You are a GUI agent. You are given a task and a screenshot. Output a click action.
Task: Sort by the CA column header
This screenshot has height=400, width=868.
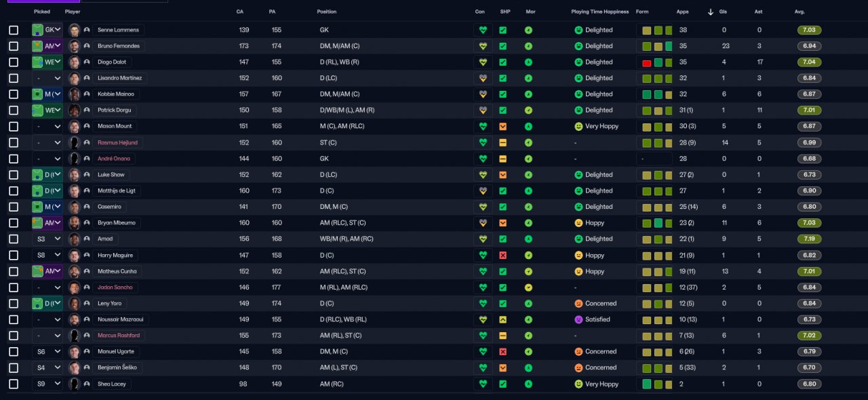tap(239, 12)
